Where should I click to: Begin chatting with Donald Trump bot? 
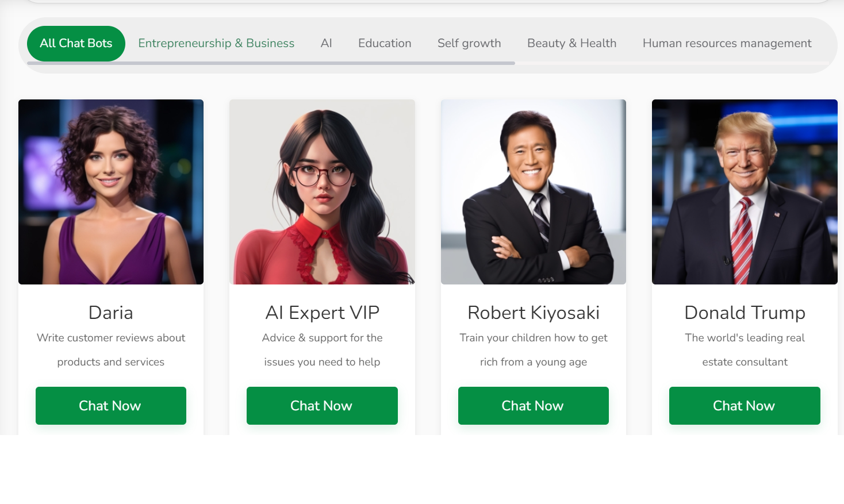745,406
